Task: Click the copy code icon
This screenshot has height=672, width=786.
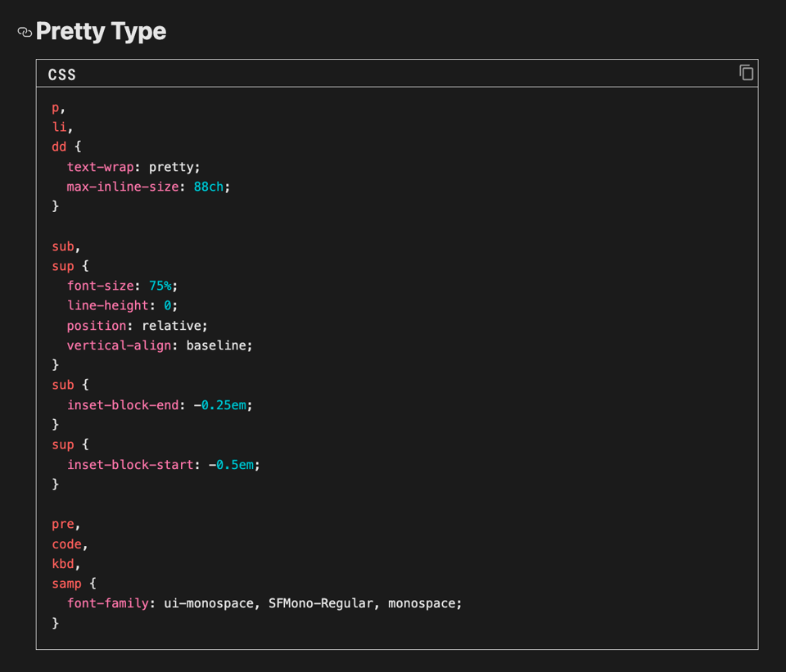Action: pyautogui.click(x=746, y=73)
